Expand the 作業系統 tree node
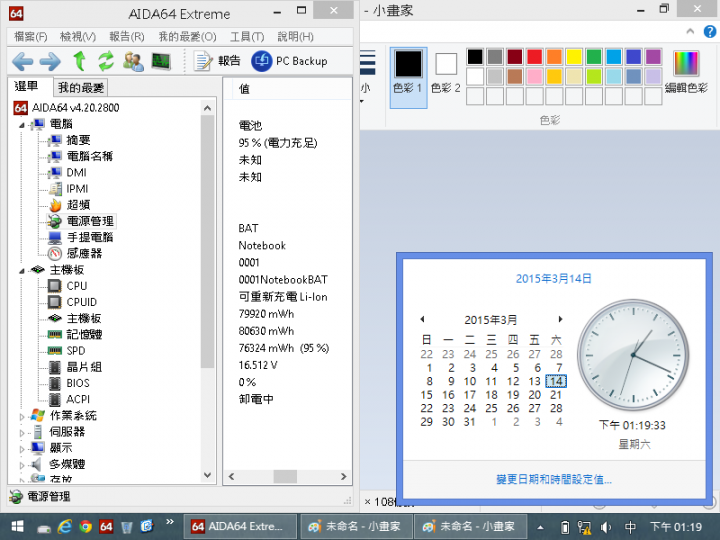Screen dimensions: 720x540 click(22, 416)
